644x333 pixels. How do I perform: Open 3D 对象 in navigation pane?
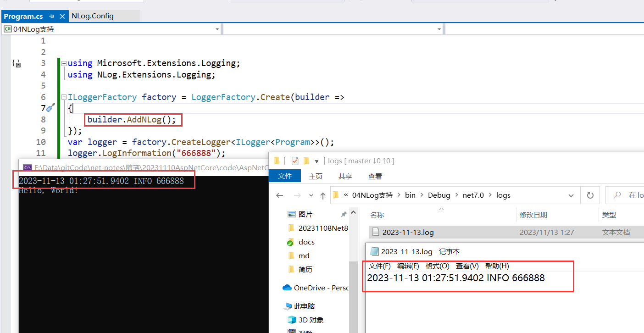pyautogui.click(x=311, y=320)
